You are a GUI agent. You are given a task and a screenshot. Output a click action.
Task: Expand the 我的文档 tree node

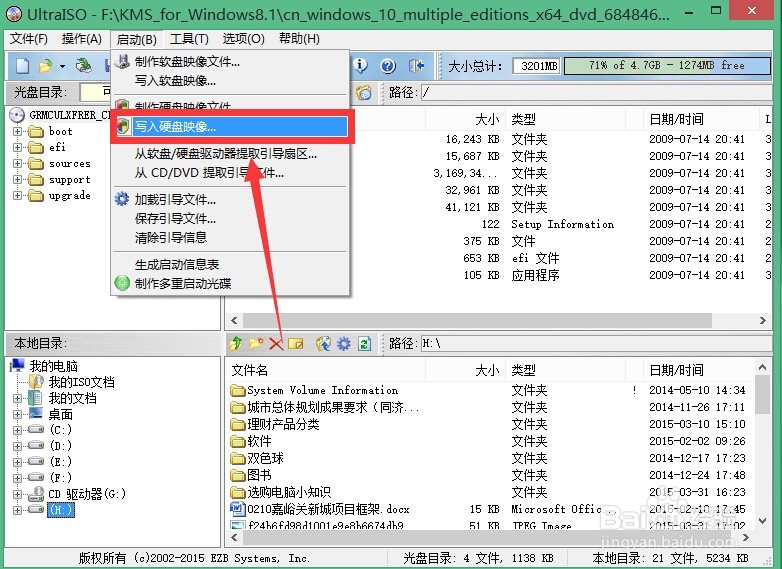coord(17,398)
